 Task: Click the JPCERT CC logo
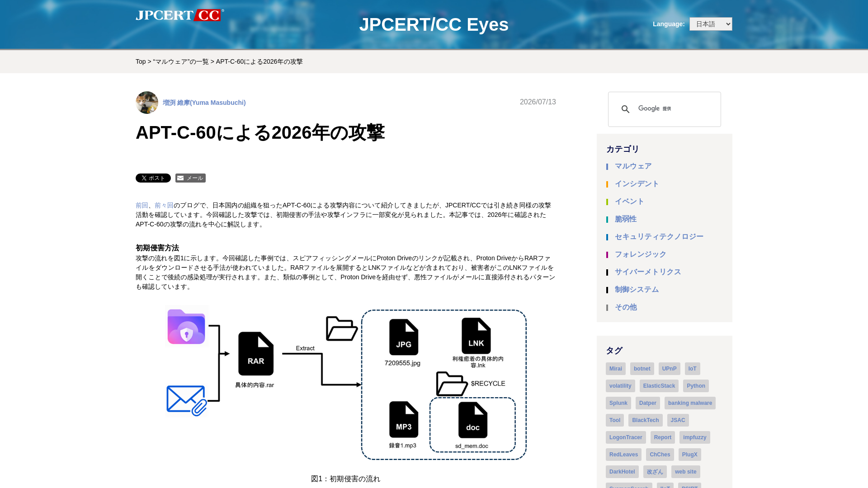pyautogui.click(x=179, y=15)
